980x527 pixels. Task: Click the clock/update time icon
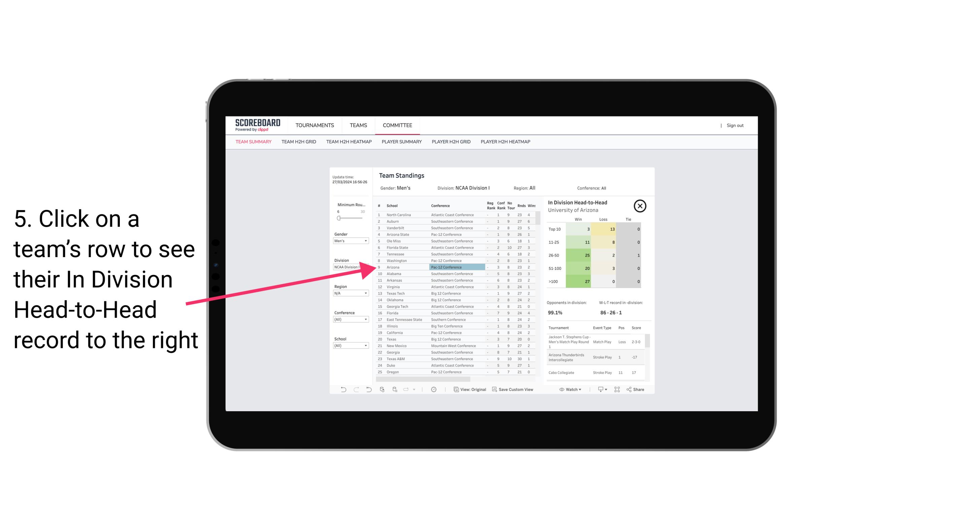[434, 389]
